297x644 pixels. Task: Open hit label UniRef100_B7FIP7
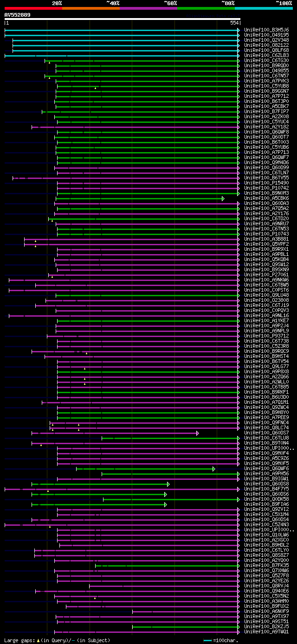[266, 112]
